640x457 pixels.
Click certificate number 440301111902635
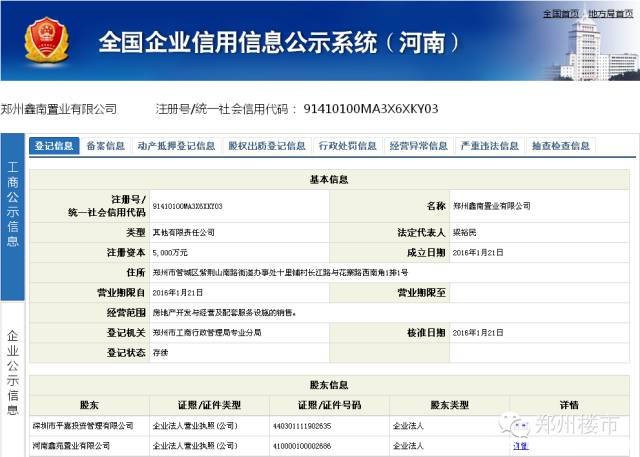tap(302, 426)
